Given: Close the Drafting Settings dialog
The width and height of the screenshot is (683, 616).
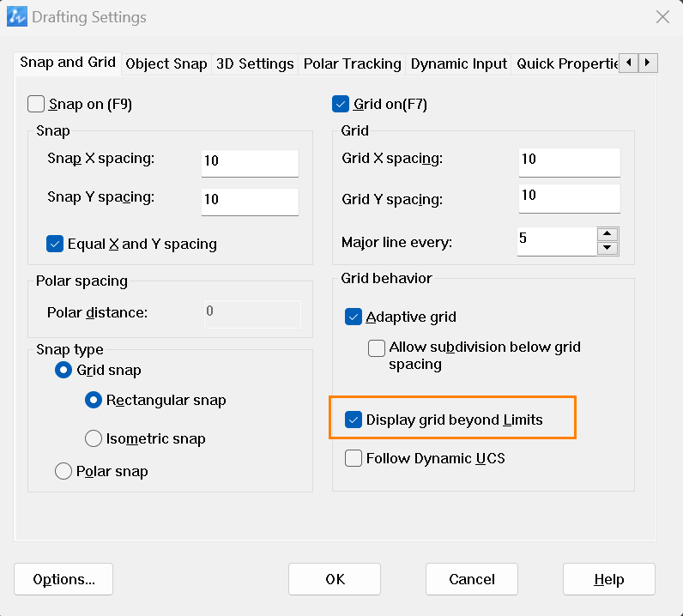Looking at the screenshot, I should pos(662,17).
